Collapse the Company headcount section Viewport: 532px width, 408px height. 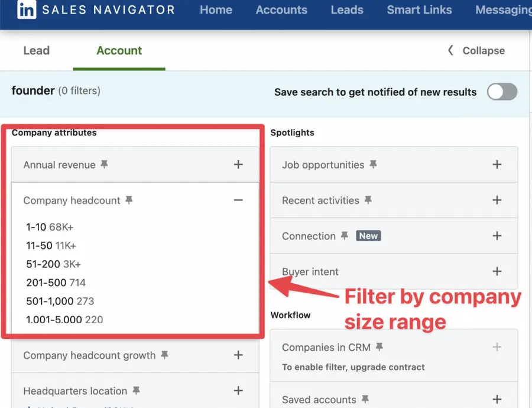click(238, 200)
